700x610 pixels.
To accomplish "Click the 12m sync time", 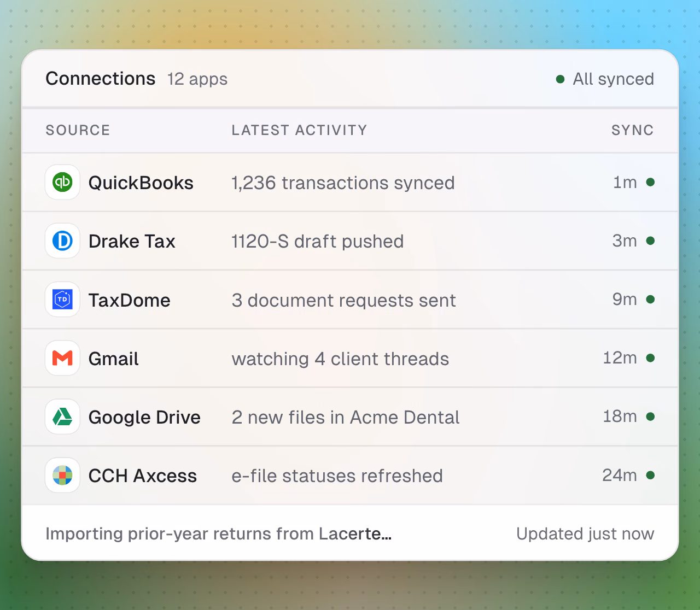I will click(620, 358).
